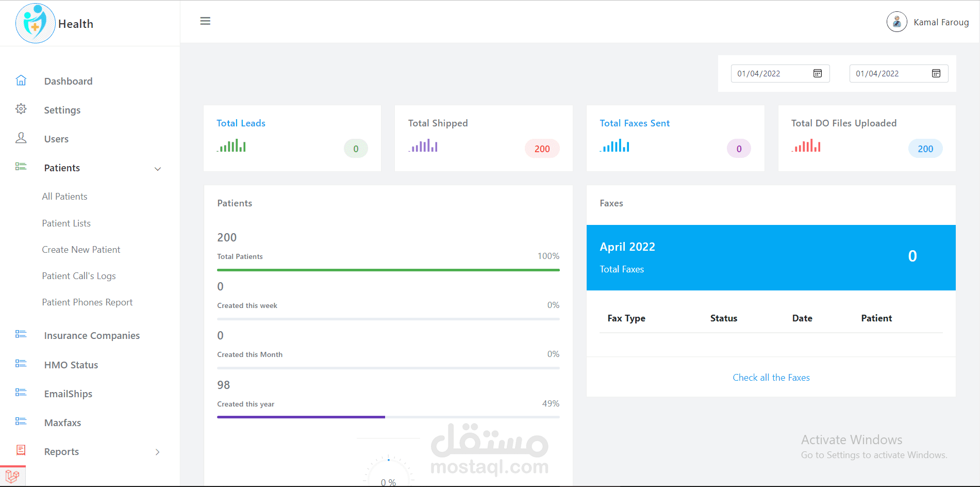Open Create New Patient

coord(81,250)
